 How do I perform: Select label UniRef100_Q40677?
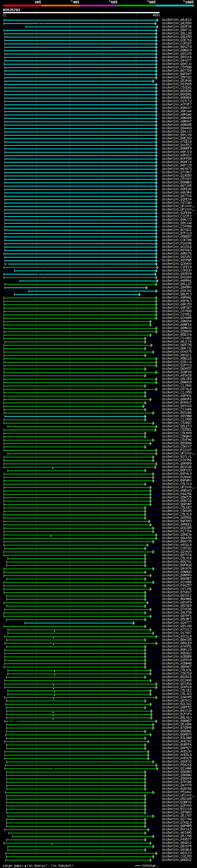pos(177,61)
